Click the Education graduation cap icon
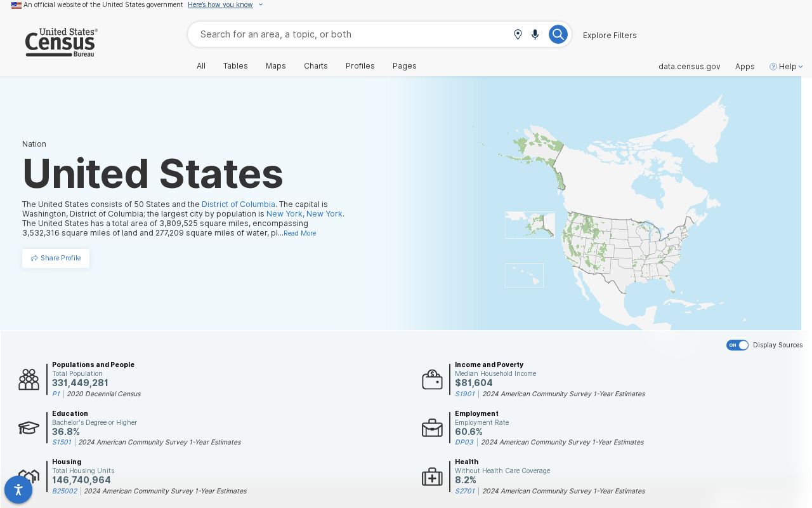Viewport: 812px width, 508px height. pos(29,428)
